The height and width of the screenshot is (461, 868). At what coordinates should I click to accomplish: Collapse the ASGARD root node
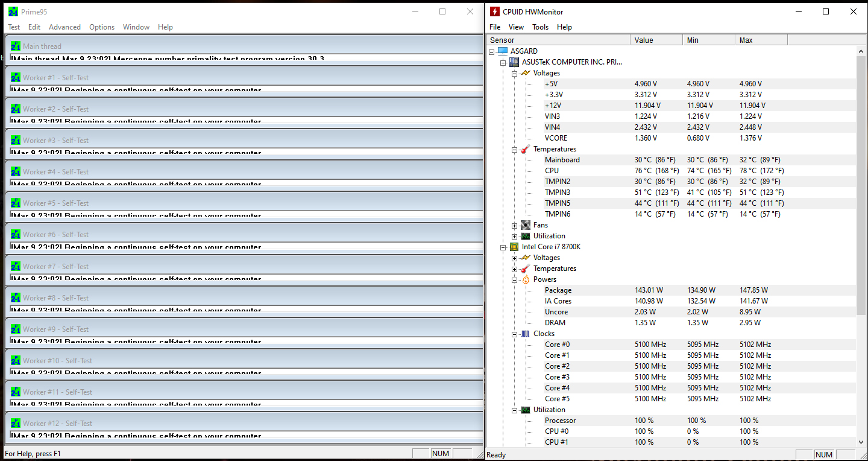492,51
